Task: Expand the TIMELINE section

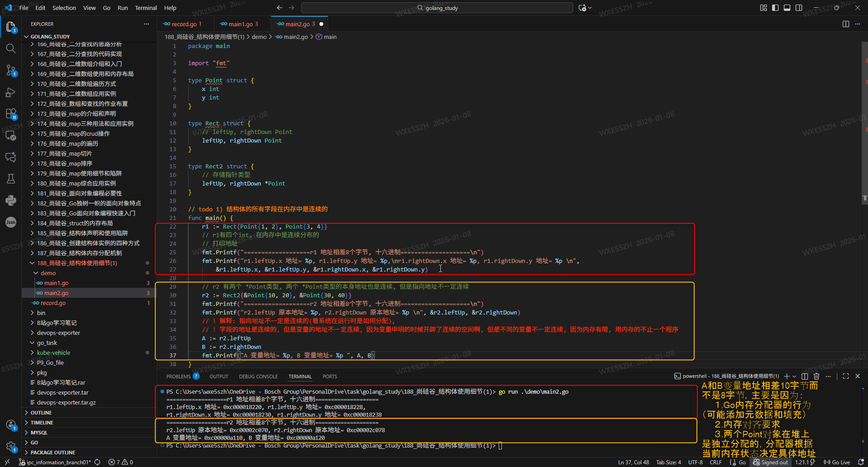Action: [89, 423]
